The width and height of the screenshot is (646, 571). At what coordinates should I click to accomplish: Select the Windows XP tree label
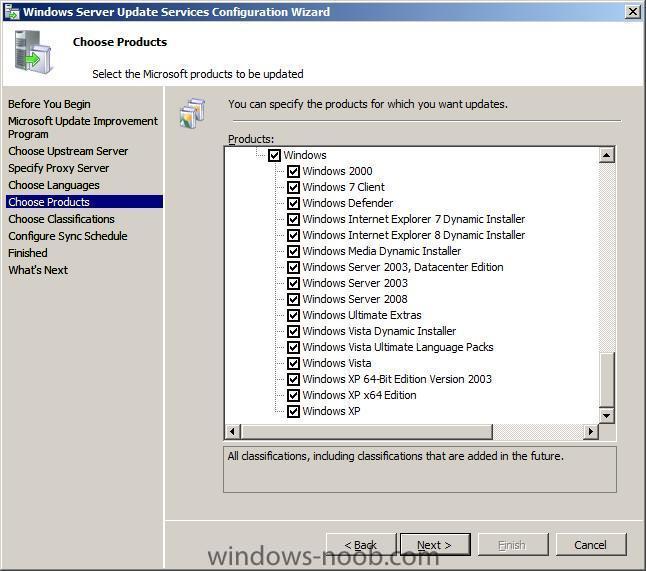click(331, 411)
